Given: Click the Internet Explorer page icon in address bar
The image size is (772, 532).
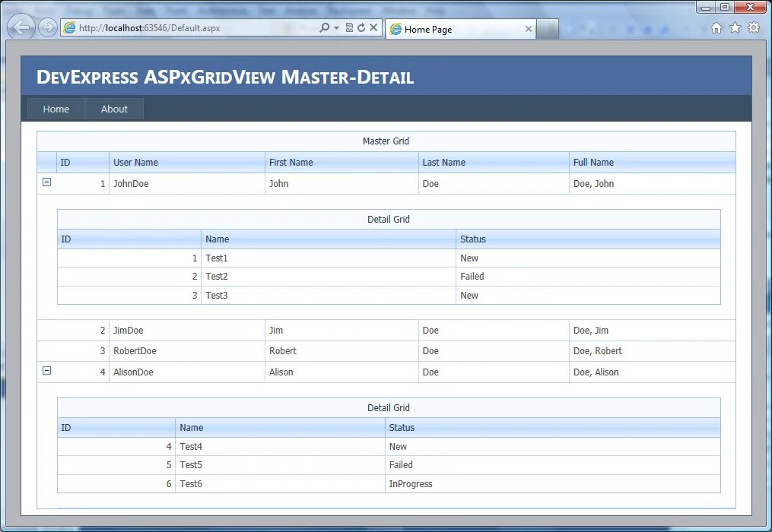Looking at the screenshot, I should pyautogui.click(x=70, y=28).
